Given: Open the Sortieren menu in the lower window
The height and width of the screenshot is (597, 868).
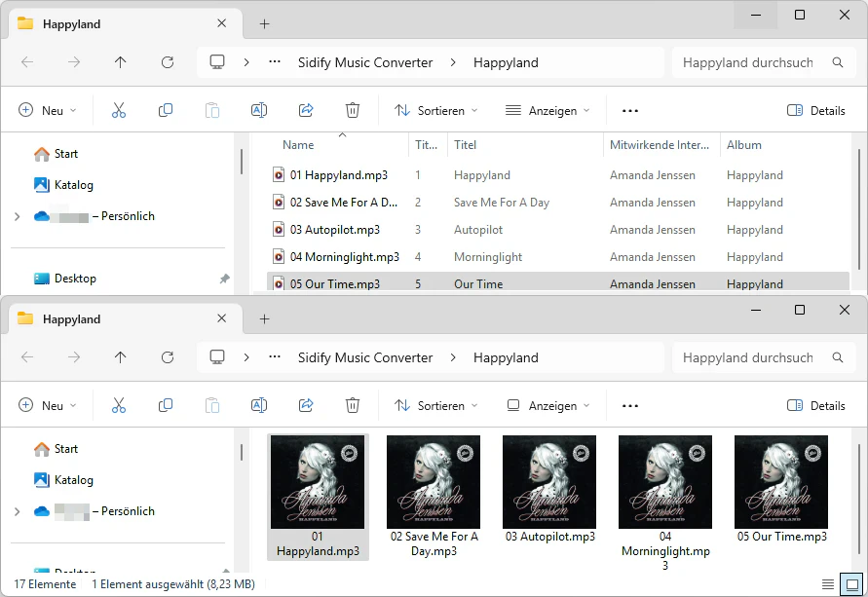Looking at the screenshot, I should [435, 405].
